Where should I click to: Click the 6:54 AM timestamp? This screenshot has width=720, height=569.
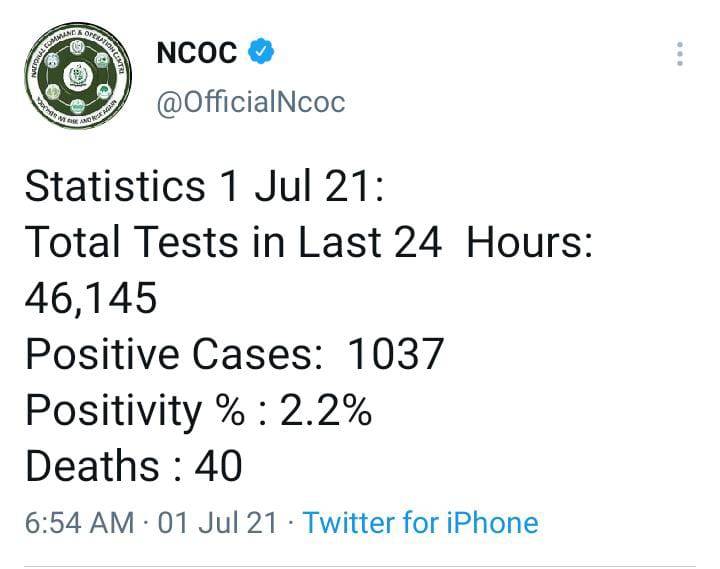[x=79, y=523]
